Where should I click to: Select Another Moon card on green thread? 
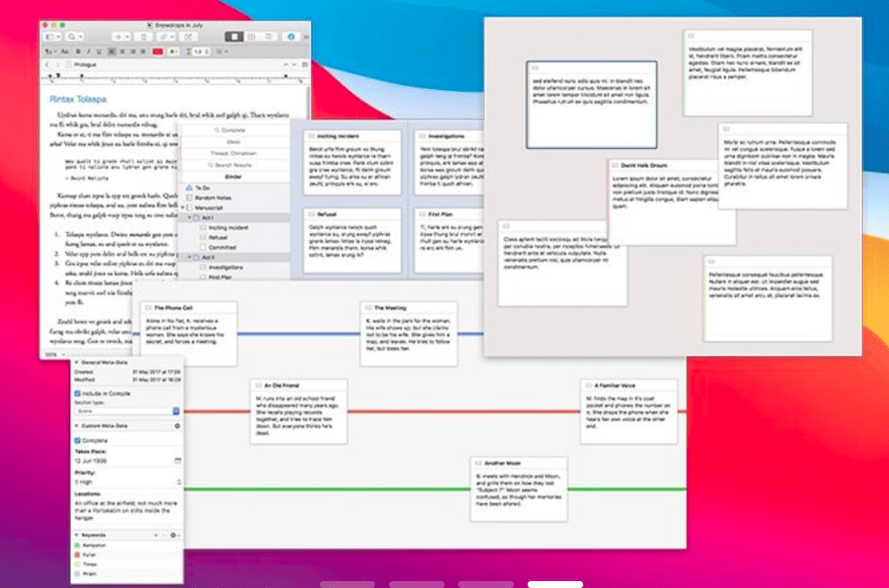click(x=519, y=489)
